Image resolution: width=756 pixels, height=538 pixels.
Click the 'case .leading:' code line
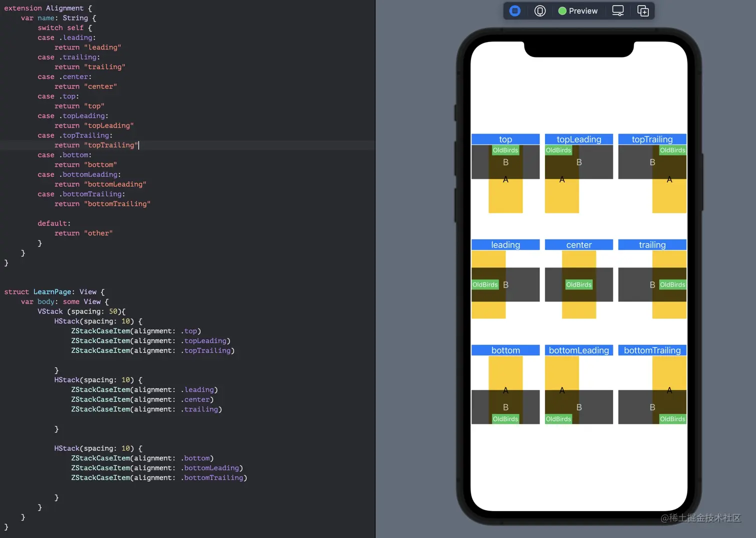pos(66,37)
